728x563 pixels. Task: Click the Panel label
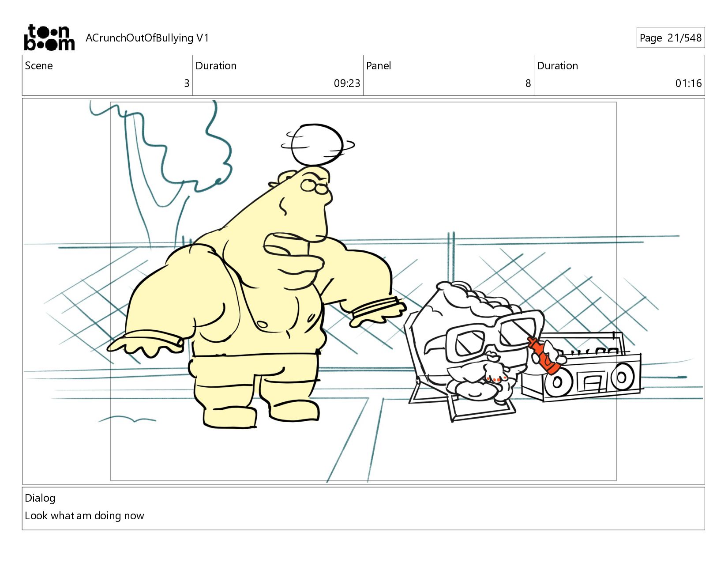(x=379, y=66)
